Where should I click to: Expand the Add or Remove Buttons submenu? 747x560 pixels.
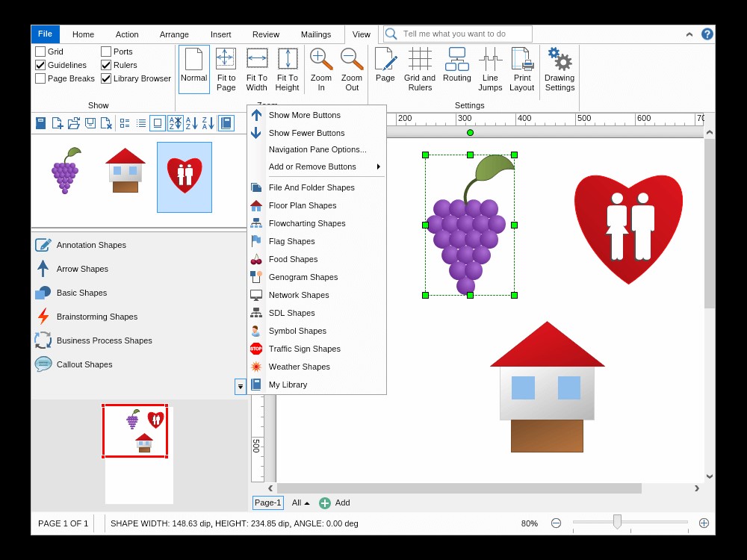click(x=317, y=167)
